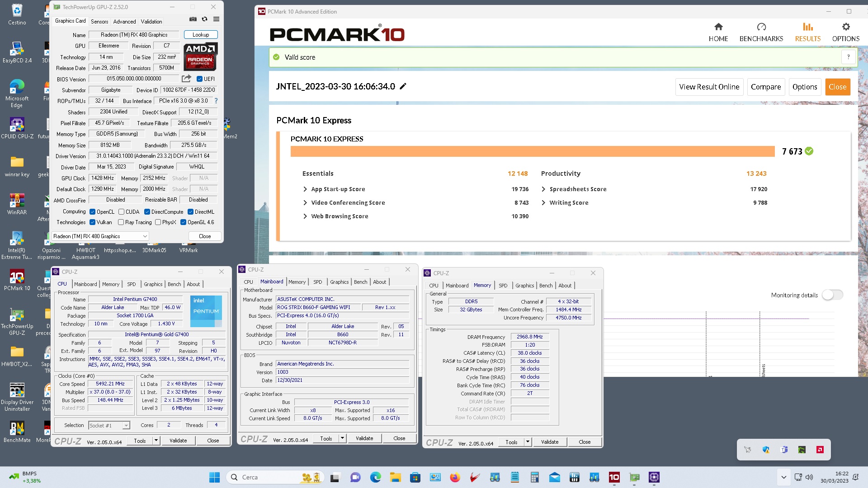Toggle the Ray Tracing checkbox

click(121, 222)
